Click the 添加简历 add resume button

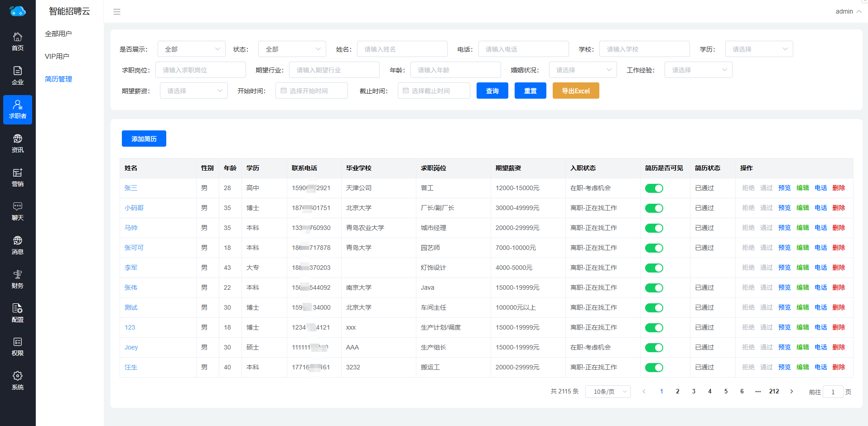144,139
